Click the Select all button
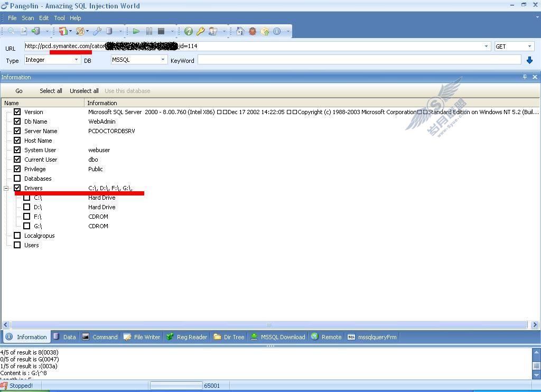Viewport: 541px width, 392px height. (x=51, y=91)
